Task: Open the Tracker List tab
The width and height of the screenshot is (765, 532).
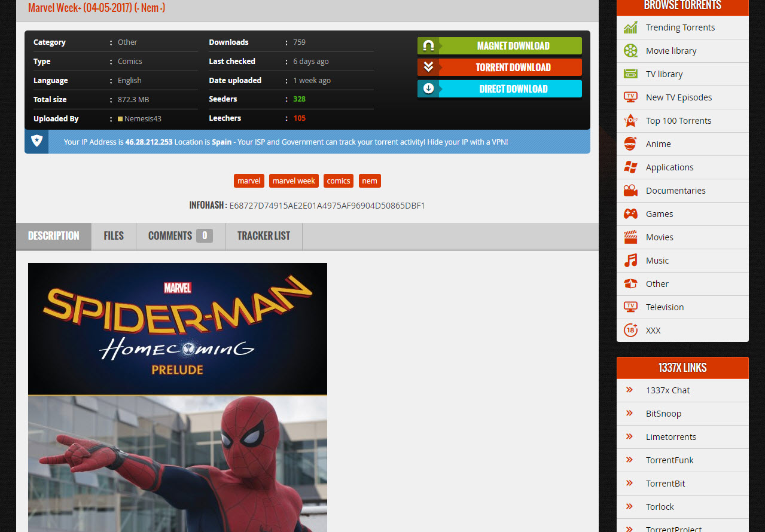Action: [x=263, y=236]
